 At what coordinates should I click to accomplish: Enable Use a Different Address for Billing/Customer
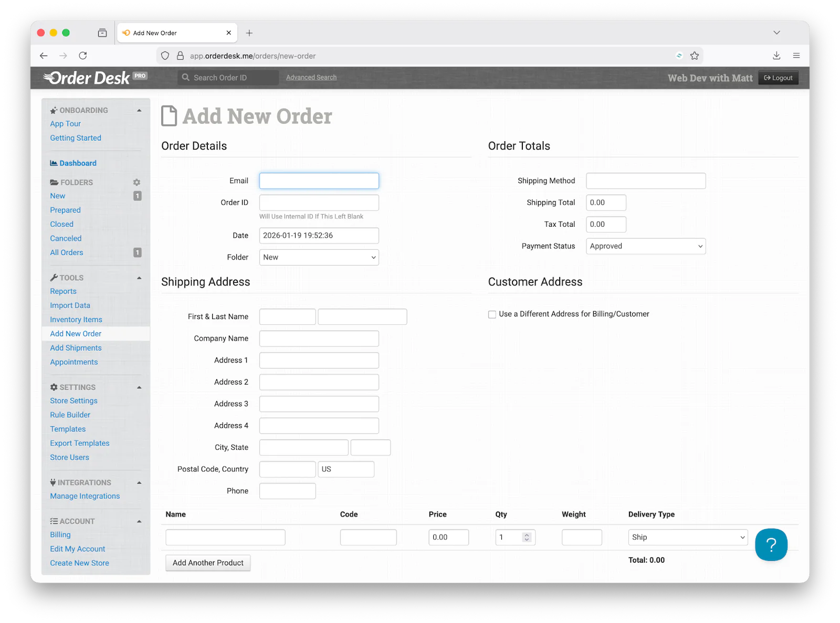[492, 314]
